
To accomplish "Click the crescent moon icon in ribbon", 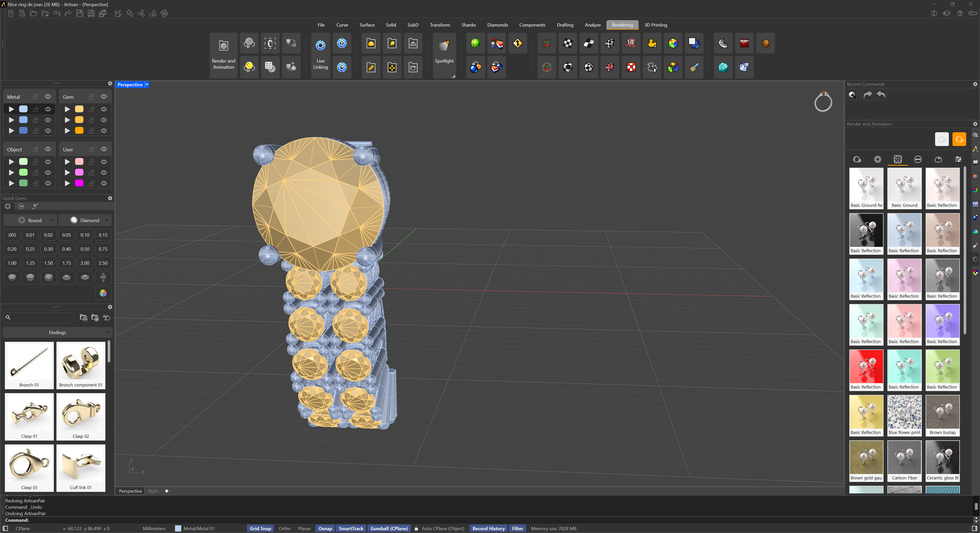I will [723, 43].
